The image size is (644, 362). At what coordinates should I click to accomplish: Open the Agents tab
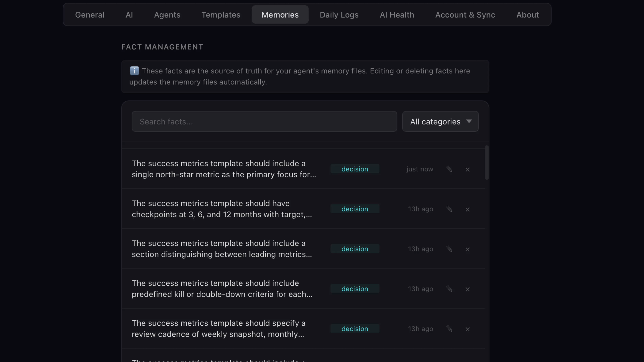coord(167,15)
